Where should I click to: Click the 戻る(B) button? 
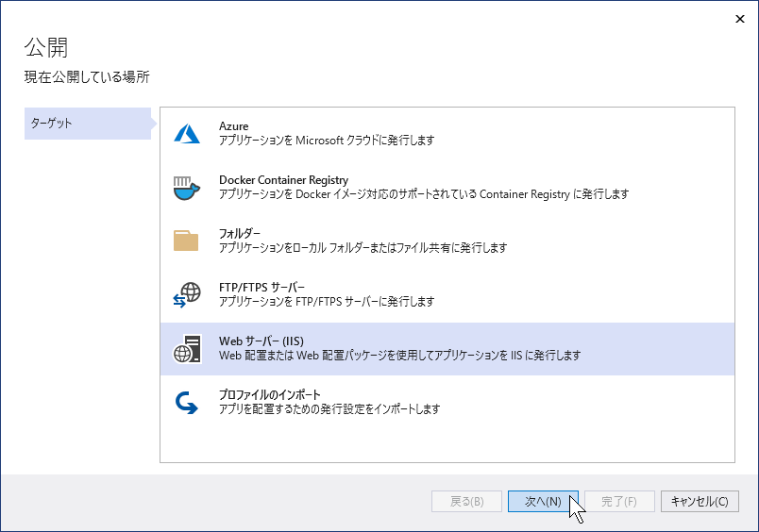click(466, 502)
